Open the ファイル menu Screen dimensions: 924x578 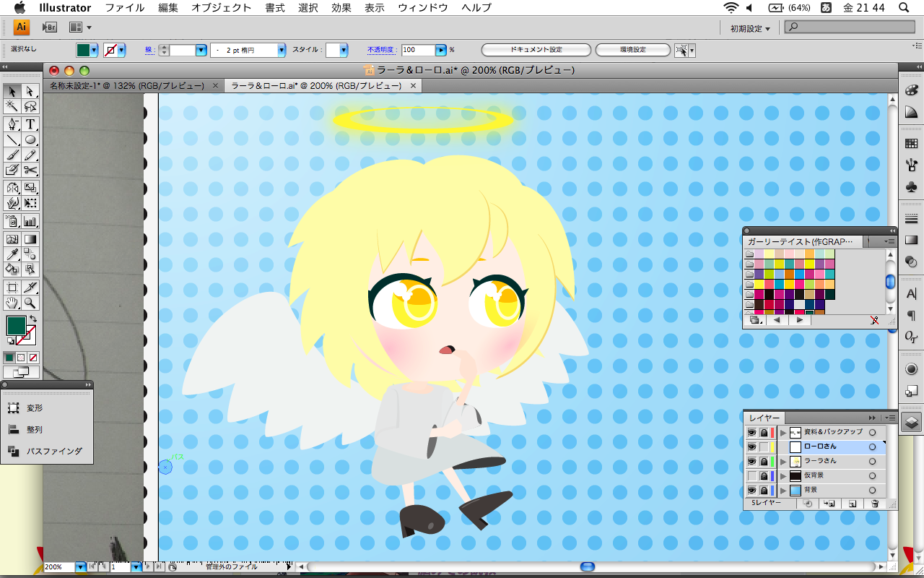coord(123,8)
